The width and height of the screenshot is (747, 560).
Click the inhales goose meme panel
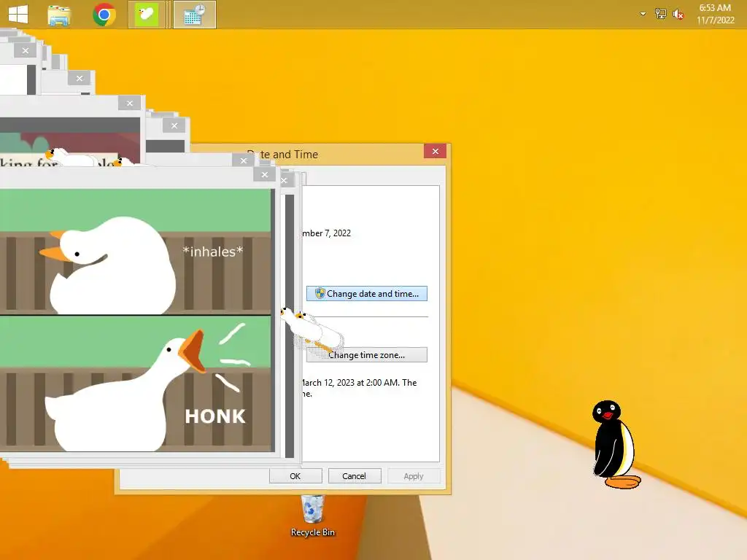[136, 252]
